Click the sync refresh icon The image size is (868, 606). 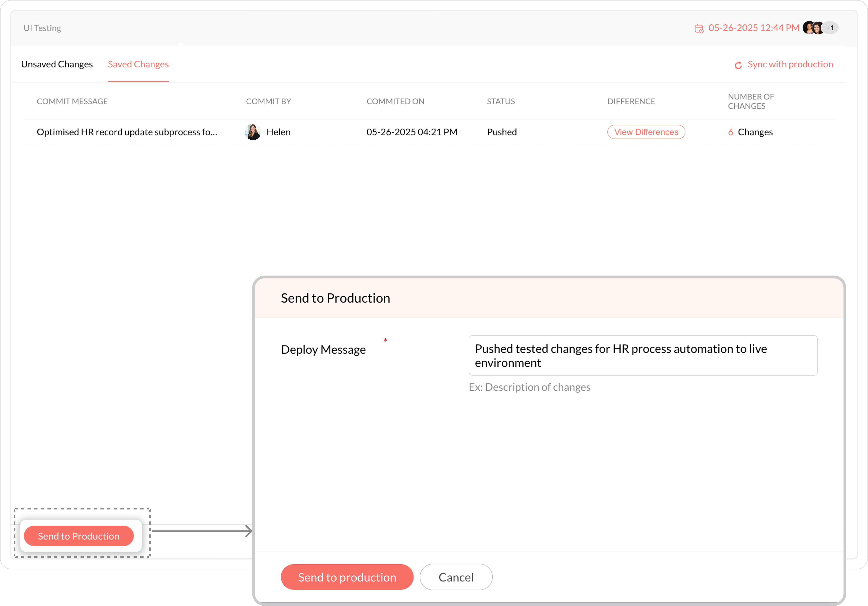(x=738, y=65)
